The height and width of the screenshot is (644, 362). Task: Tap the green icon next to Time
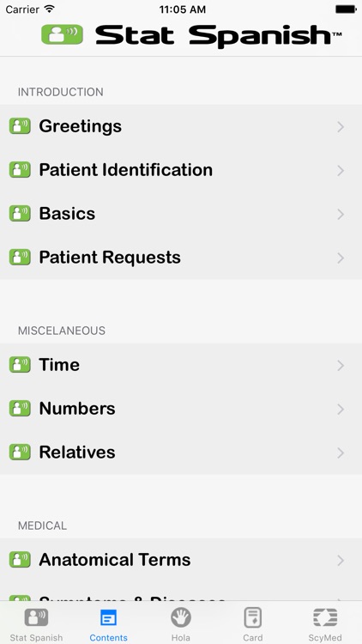click(20, 365)
